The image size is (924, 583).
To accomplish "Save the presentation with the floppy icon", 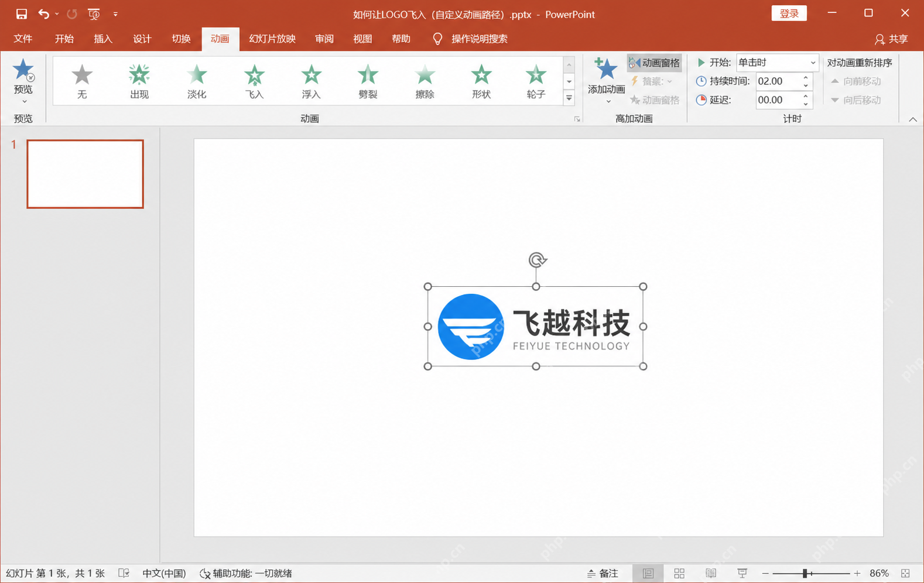I will [22, 13].
